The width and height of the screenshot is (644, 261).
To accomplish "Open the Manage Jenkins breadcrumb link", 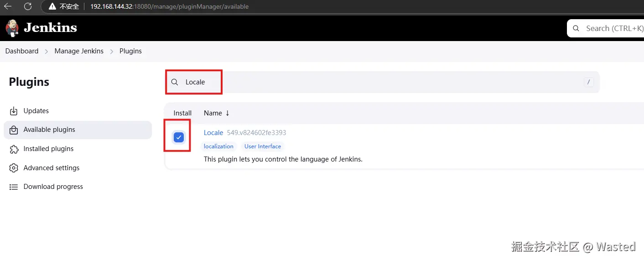I will point(79,51).
